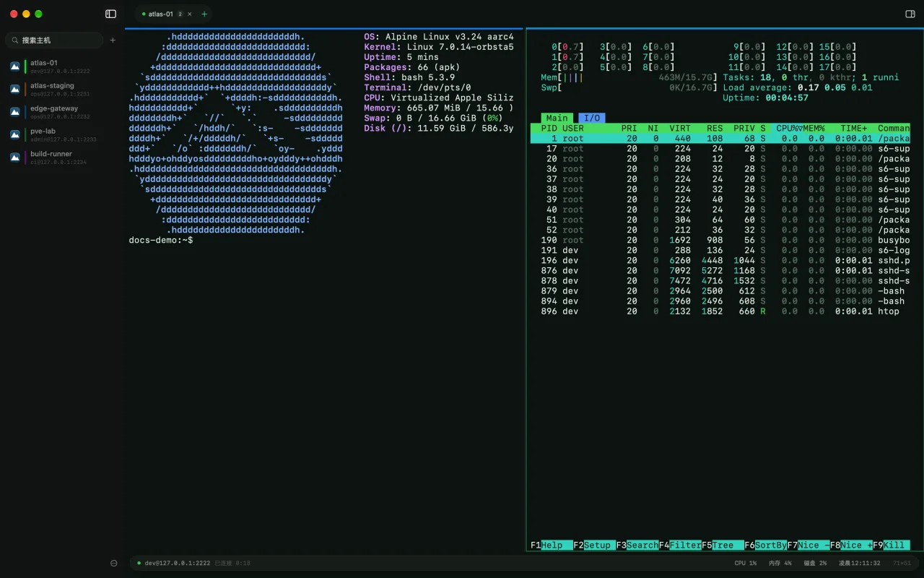Select the htop process row PID 876
The image size is (924, 578).
coord(720,271)
